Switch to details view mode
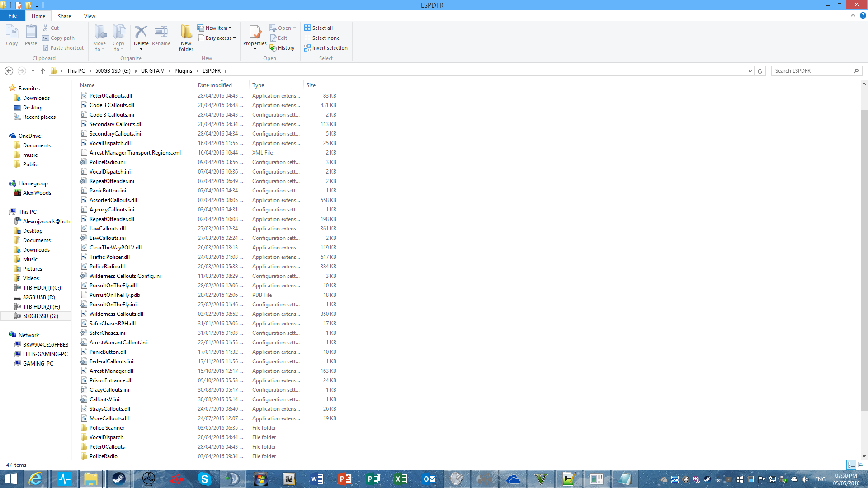 (x=851, y=465)
